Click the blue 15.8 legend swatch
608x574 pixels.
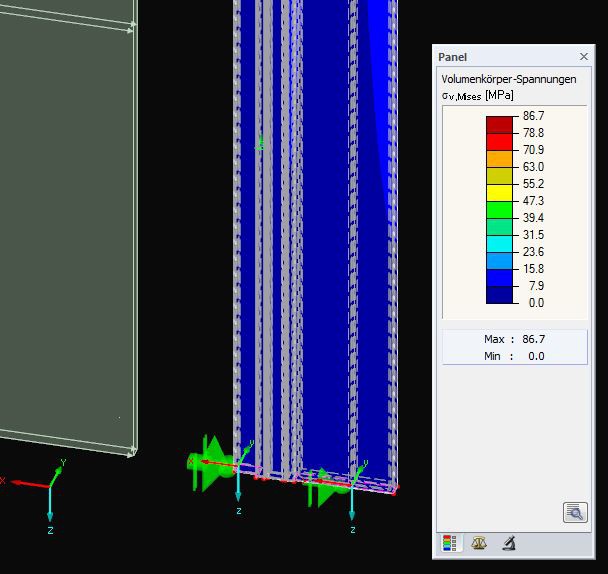499,278
